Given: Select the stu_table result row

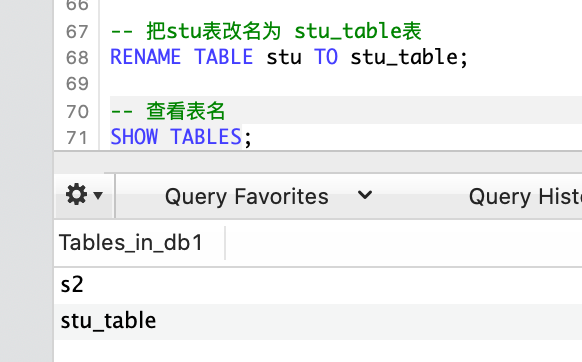Looking at the screenshot, I should coord(318,321).
